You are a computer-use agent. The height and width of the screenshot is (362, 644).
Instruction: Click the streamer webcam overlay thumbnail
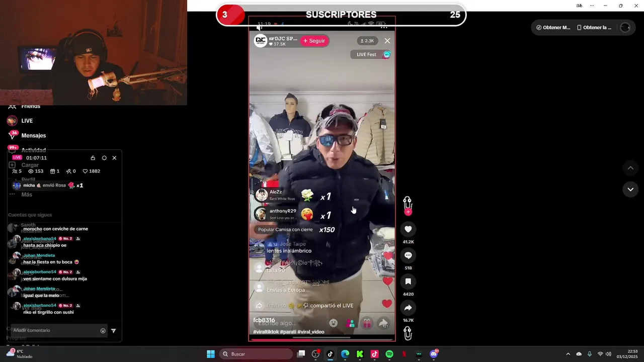pos(94,52)
